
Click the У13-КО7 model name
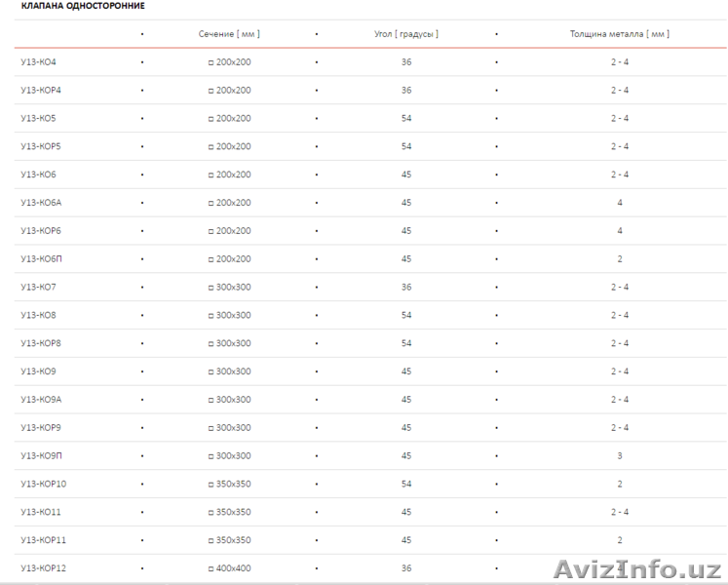pyautogui.click(x=38, y=288)
